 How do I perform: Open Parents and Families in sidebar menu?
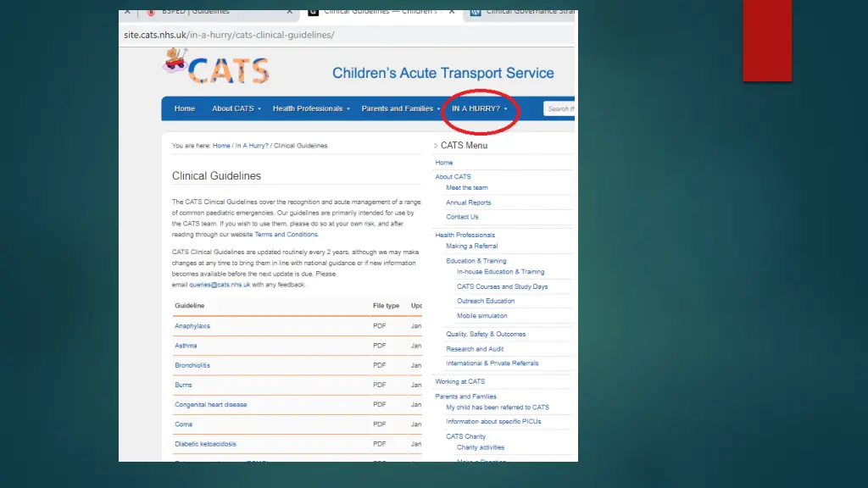click(x=465, y=396)
